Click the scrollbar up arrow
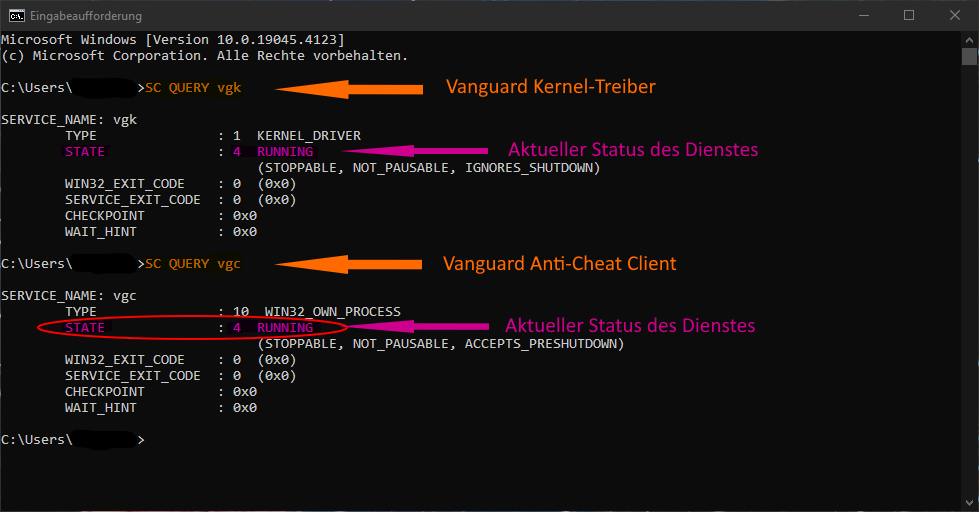This screenshot has height=512, width=979. point(969,39)
